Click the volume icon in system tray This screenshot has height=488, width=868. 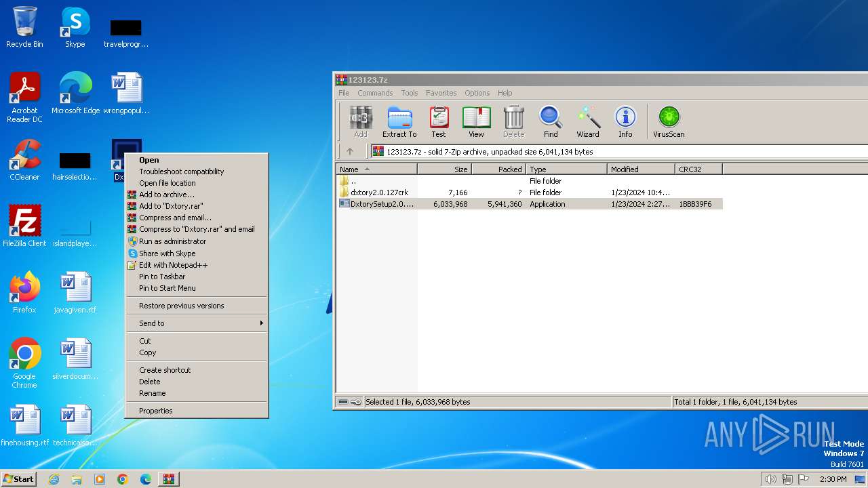click(x=770, y=479)
